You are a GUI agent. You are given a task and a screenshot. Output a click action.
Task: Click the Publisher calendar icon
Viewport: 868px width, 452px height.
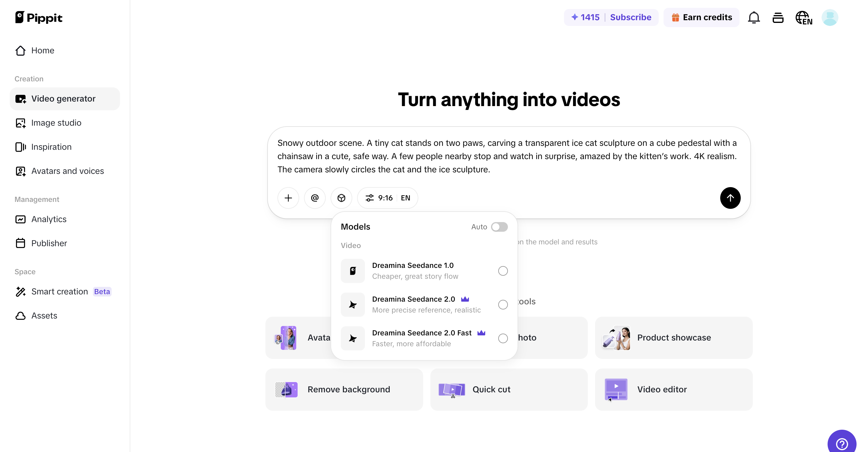tap(21, 243)
